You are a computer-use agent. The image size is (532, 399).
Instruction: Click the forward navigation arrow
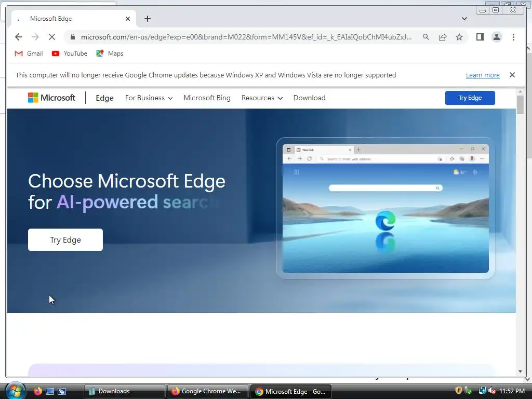[x=35, y=37]
